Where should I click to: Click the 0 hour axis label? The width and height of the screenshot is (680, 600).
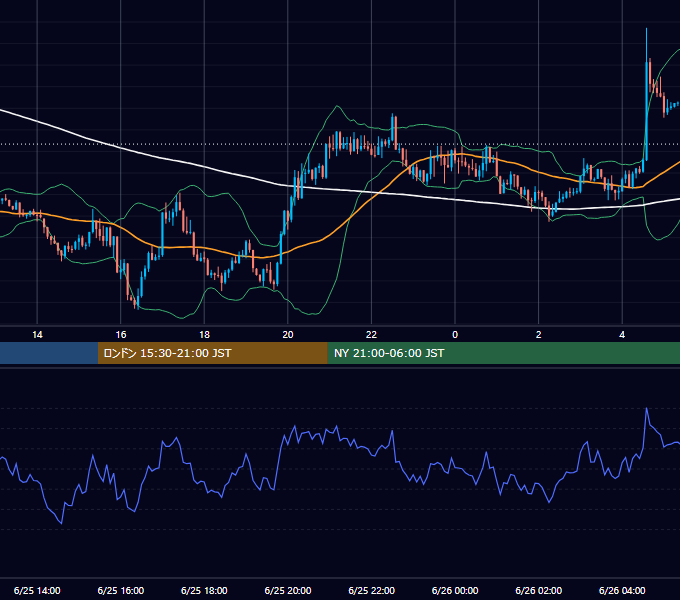click(x=455, y=335)
